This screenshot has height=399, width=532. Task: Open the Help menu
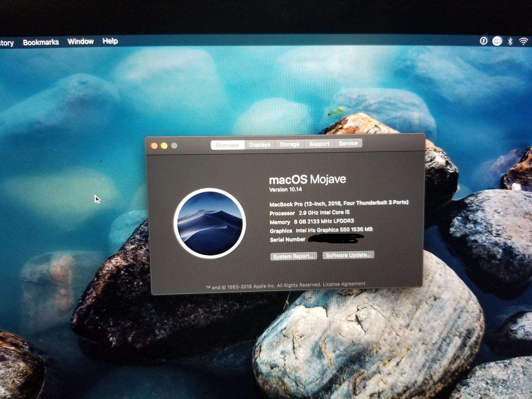point(110,41)
